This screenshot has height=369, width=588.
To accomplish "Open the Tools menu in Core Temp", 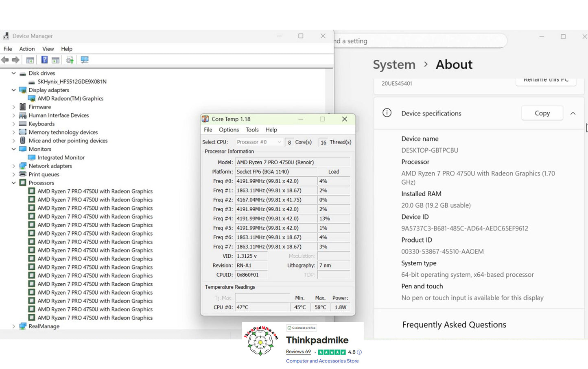I will 252,130.
